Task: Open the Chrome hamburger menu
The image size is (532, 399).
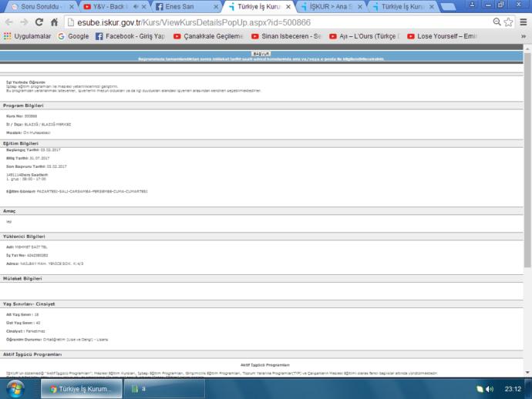Action: pyautogui.click(x=524, y=22)
